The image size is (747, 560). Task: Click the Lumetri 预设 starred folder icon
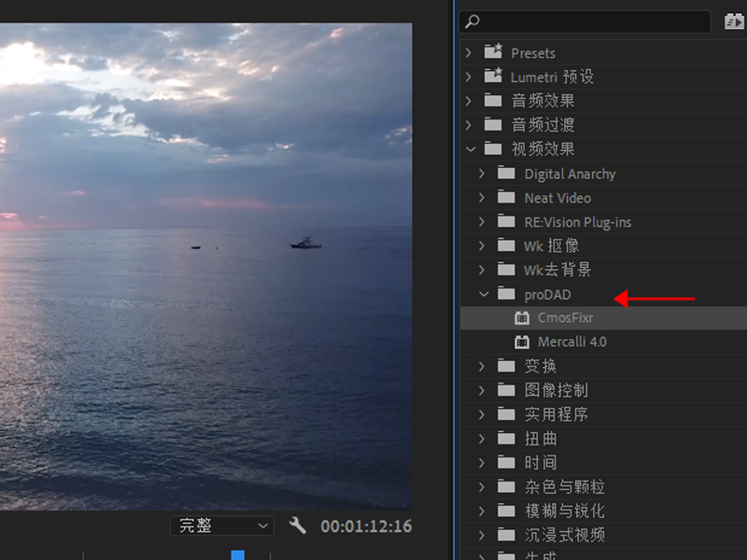click(x=493, y=76)
